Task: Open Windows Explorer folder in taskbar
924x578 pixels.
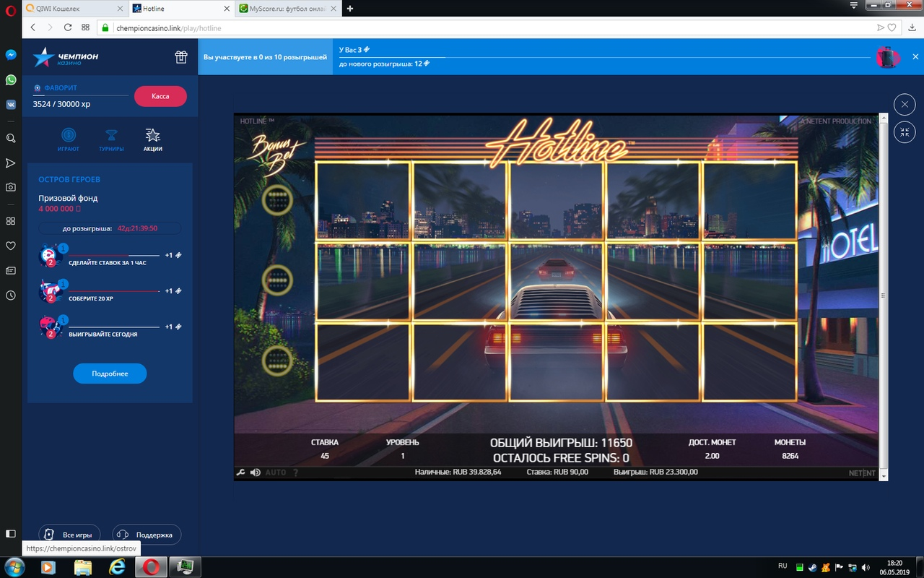Action: [83, 567]
